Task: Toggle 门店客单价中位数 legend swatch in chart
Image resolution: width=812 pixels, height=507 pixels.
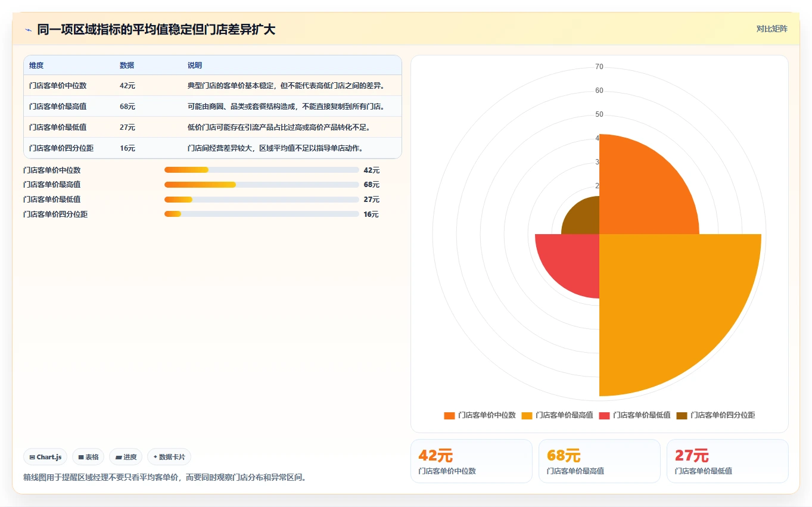Action: coord(449,415)
